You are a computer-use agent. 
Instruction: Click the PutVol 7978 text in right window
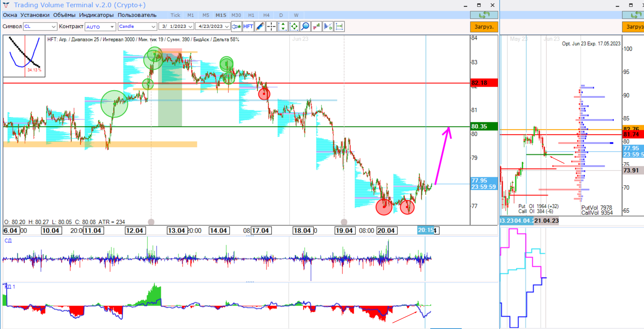(x=597, y=208)
